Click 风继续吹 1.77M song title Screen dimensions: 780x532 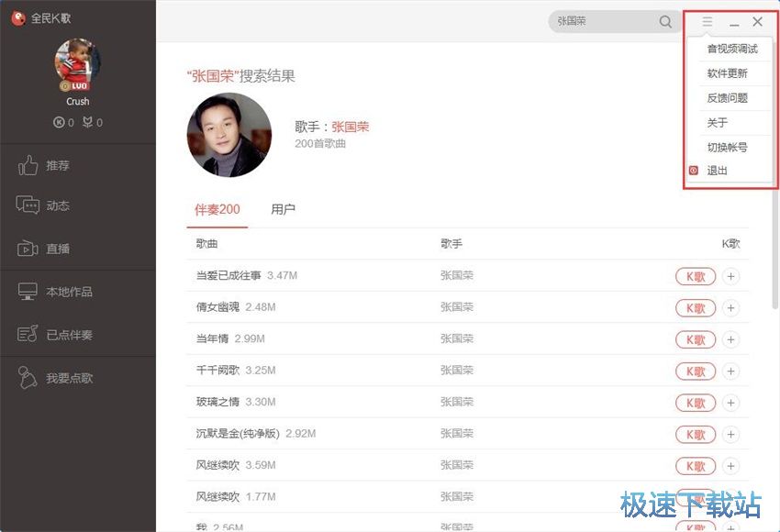217,497
